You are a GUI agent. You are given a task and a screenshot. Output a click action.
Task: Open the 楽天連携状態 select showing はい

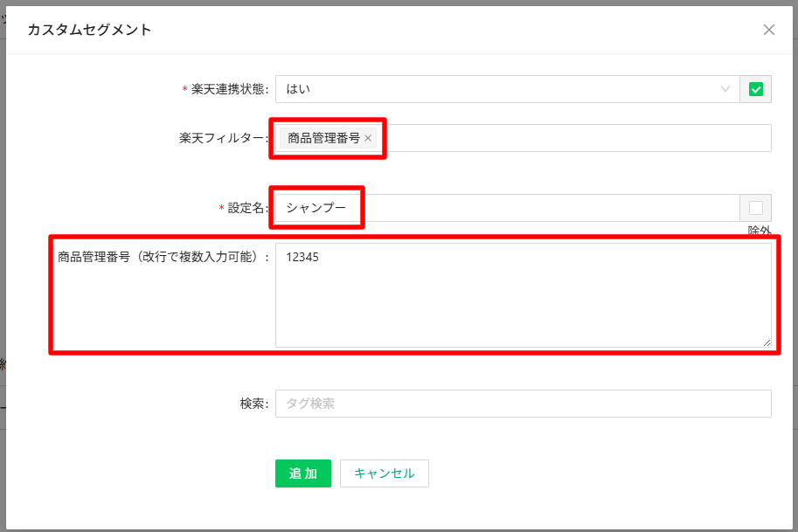498,89
